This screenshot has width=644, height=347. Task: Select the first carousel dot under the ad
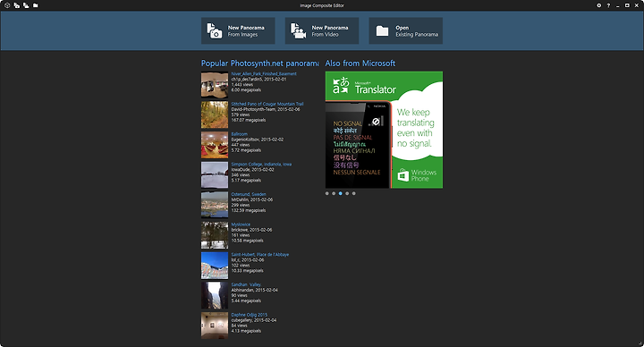pos(327,193)
